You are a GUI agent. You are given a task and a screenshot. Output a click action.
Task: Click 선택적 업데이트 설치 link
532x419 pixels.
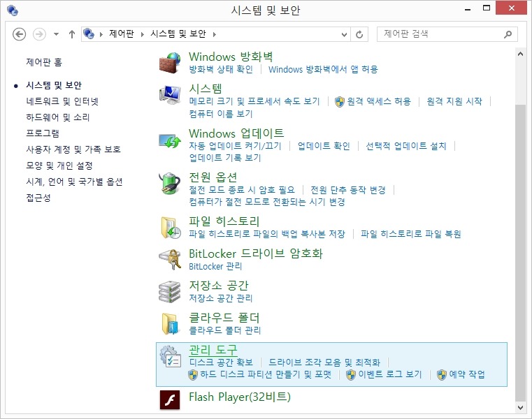(x=405, y=146)
